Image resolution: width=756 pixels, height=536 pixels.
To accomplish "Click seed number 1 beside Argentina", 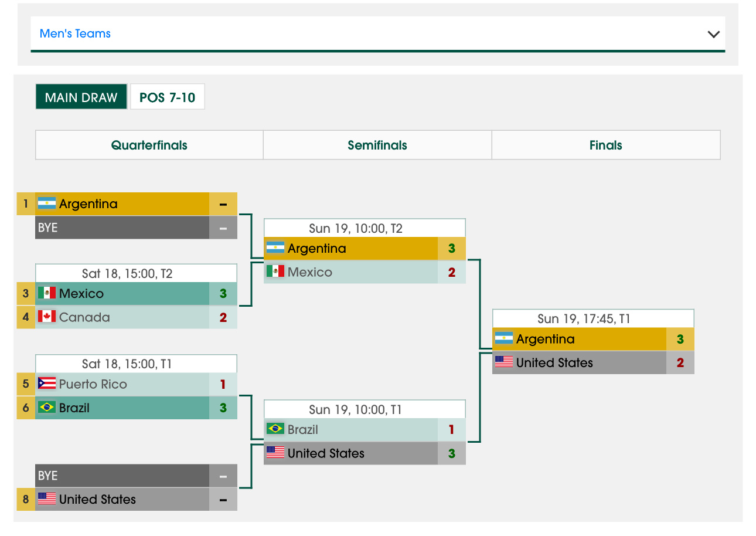I will point(26,204).
